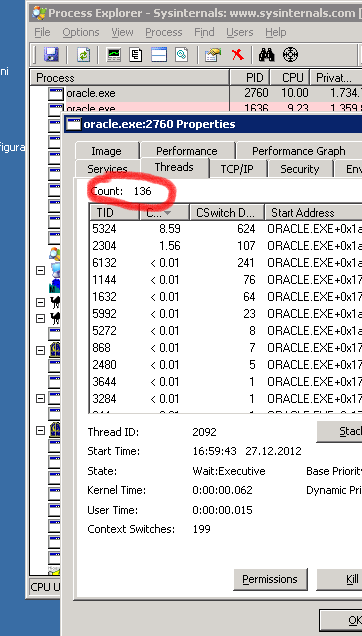The height and width of the screenshot is (636, 362).
Task: Select the crosshair Find Window's Process icon
Action: click(290, 54)
